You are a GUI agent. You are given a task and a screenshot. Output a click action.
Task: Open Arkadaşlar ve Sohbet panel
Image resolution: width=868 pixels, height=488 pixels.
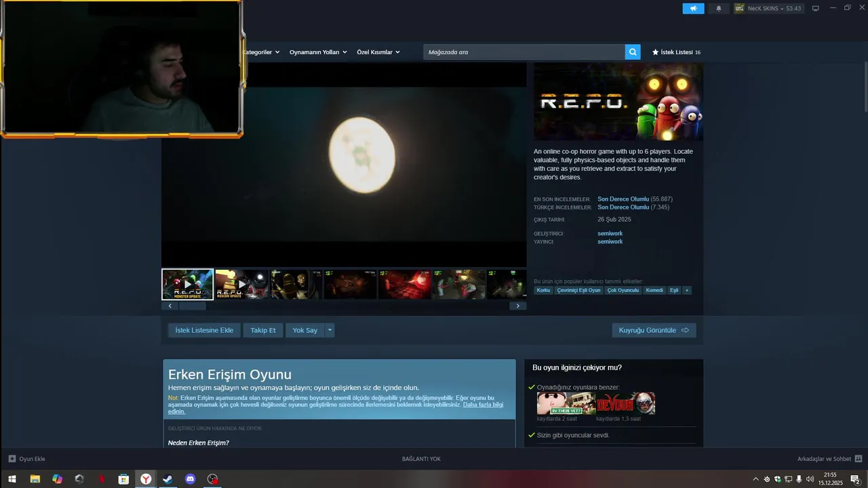point(829,459)
